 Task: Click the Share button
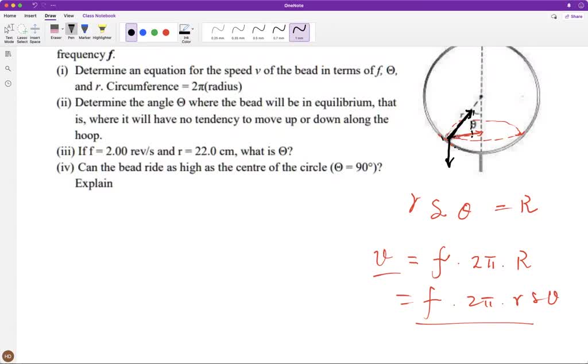574,16
